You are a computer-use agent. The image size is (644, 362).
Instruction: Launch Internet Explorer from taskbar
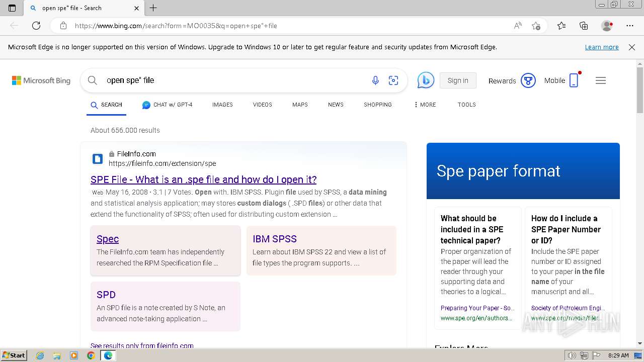click(40, 355)
